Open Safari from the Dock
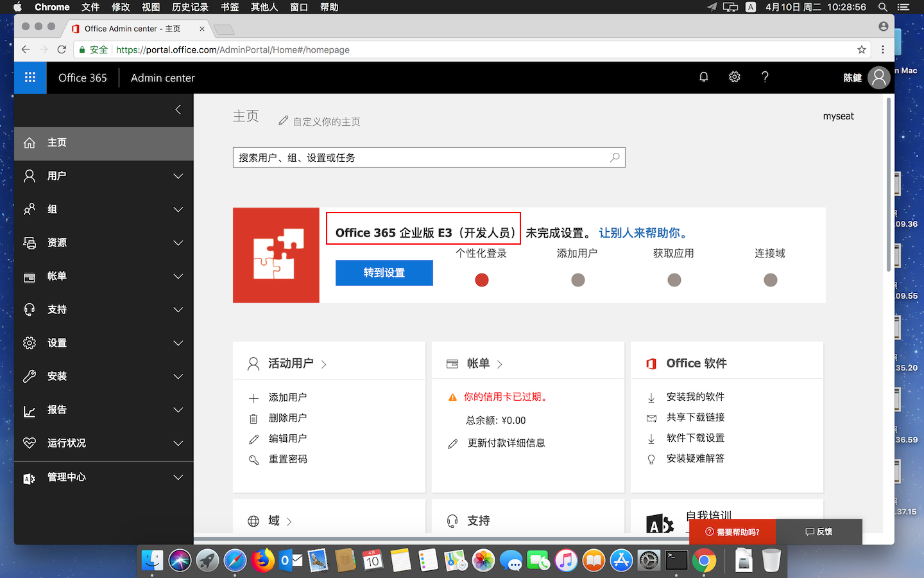This screenshot has width=924, height=578. [235, 561]
